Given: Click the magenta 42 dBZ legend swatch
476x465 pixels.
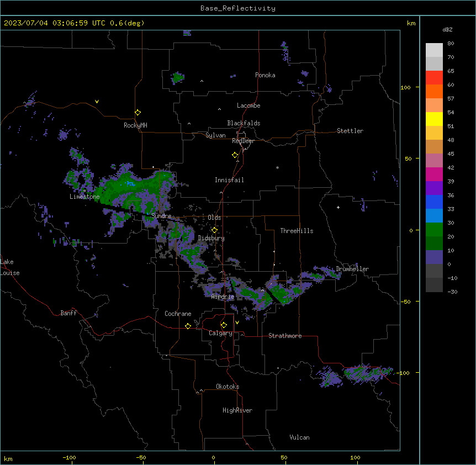Looking at the screenshot, I should (x=434, y=174).
